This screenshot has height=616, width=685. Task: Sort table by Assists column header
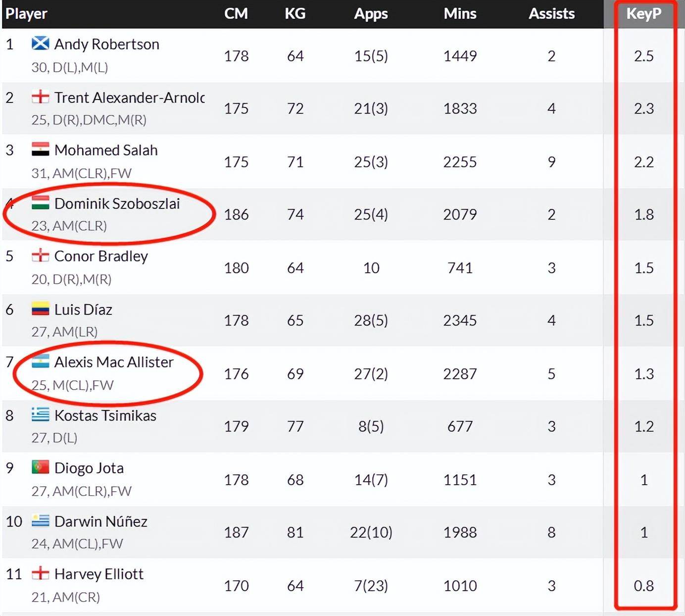551,13
